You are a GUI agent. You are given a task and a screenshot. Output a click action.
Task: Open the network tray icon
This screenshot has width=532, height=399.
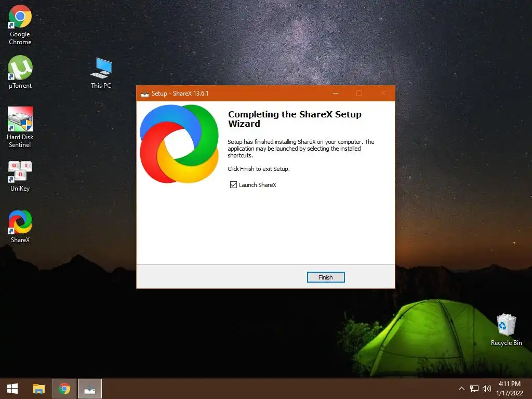tap(474, 389)
